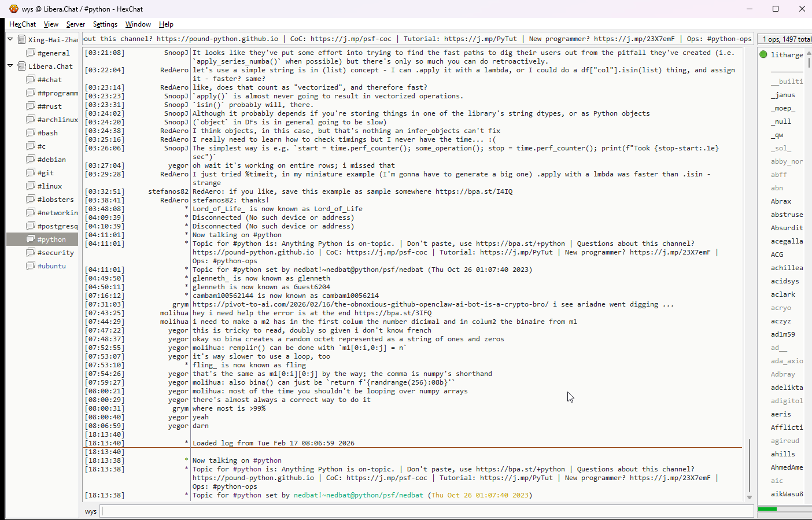Select user Adbray in the user list
Image resolution: width=812 pixels, height=520 pixels.
click(x=783, y=374)
